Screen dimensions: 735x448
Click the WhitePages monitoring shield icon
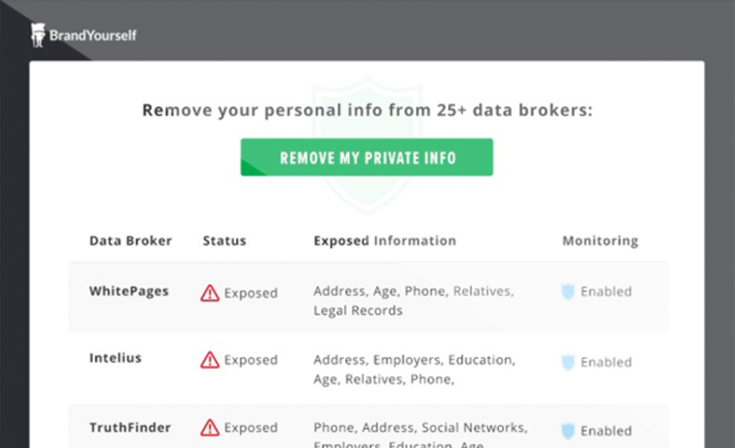pos(568,292)
